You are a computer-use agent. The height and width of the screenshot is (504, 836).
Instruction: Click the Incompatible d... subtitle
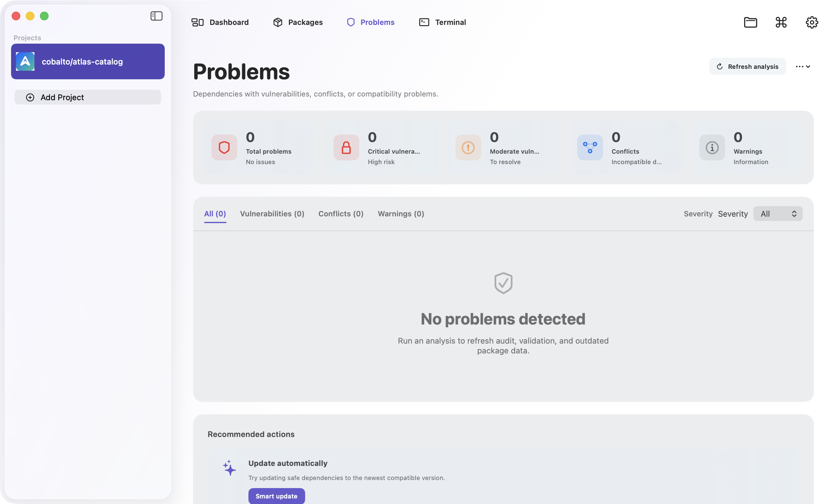(x=636, y=162)
